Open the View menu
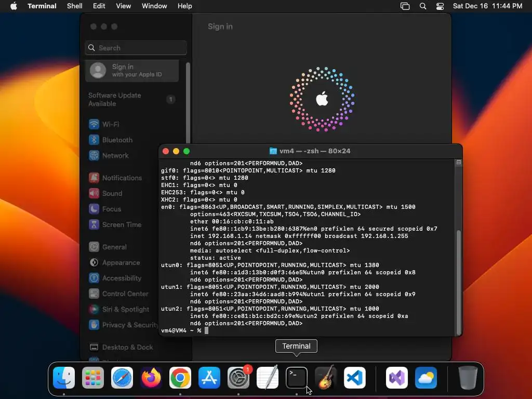 [x=124, y=6]
